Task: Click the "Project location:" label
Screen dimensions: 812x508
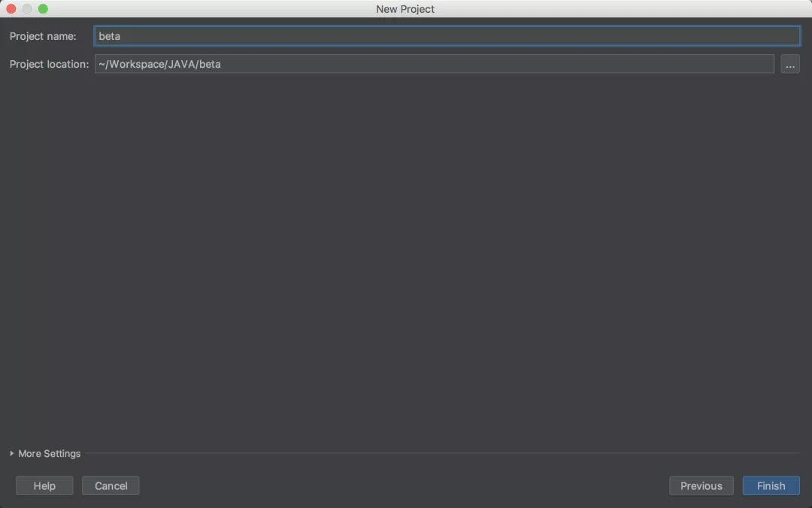Action: 49,65
